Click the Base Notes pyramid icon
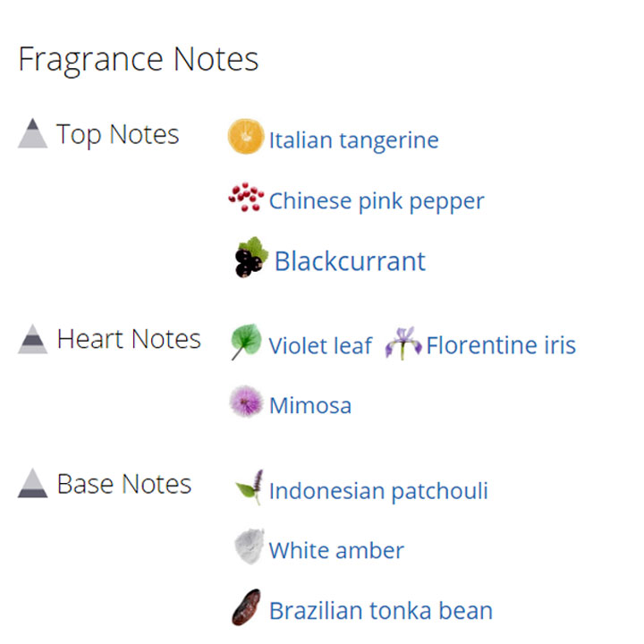The width and height of the screenshot is (644, 644). point(32,483)
